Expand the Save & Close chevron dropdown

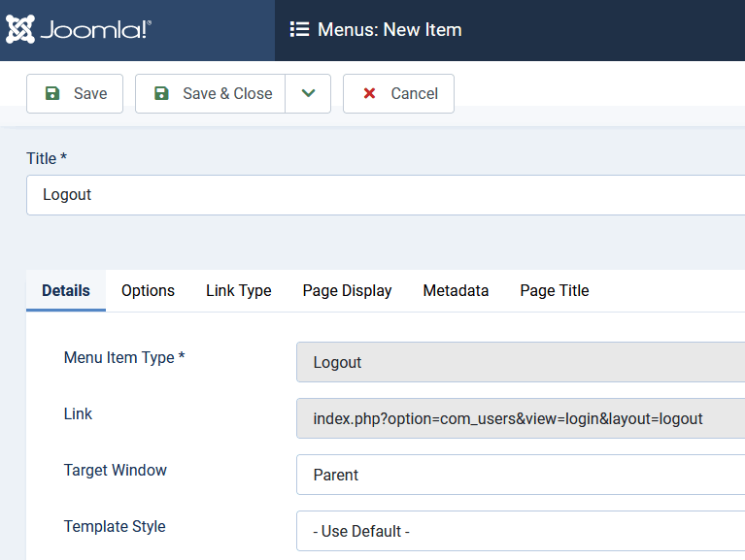(308, 93)
